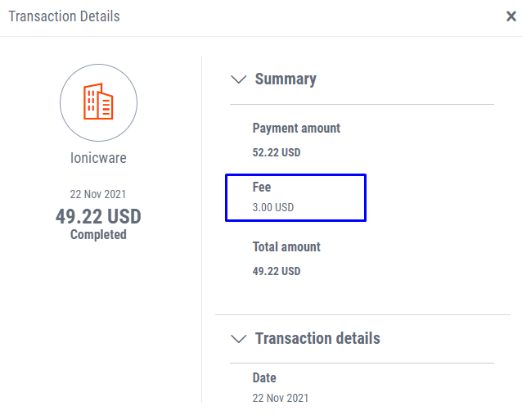The width and height of the screenshot is (522, 420).
Task: Close the Transaction Details dialog
Action: click(x=511, y=16)
